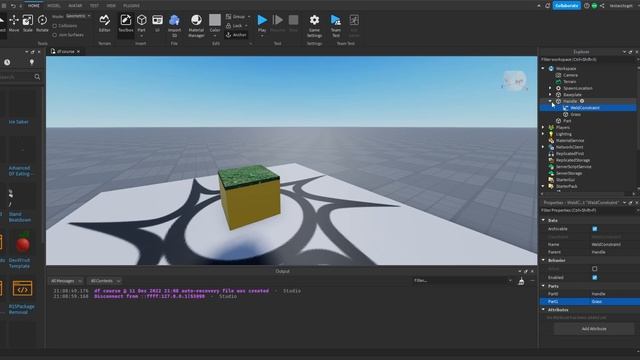Click the Stop test icon
Screen dimensions: 640x360
[x=293, y=20]
